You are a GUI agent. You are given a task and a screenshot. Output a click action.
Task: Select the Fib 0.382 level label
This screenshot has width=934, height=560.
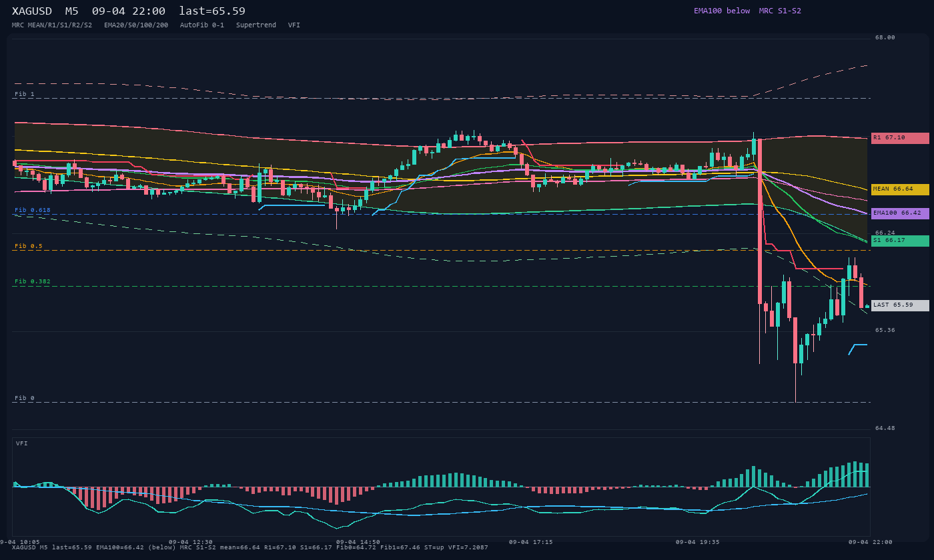33,281
